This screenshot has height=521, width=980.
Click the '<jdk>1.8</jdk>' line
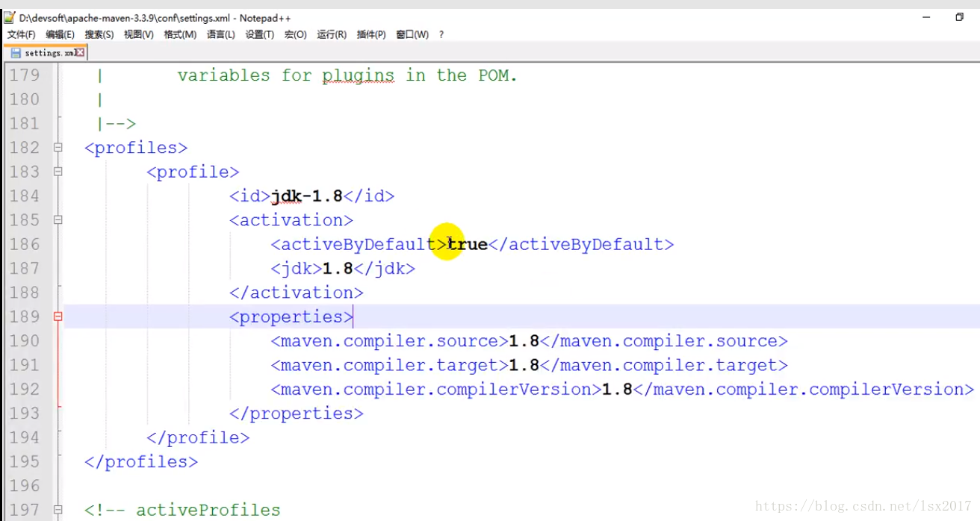[x=343, y=268]
